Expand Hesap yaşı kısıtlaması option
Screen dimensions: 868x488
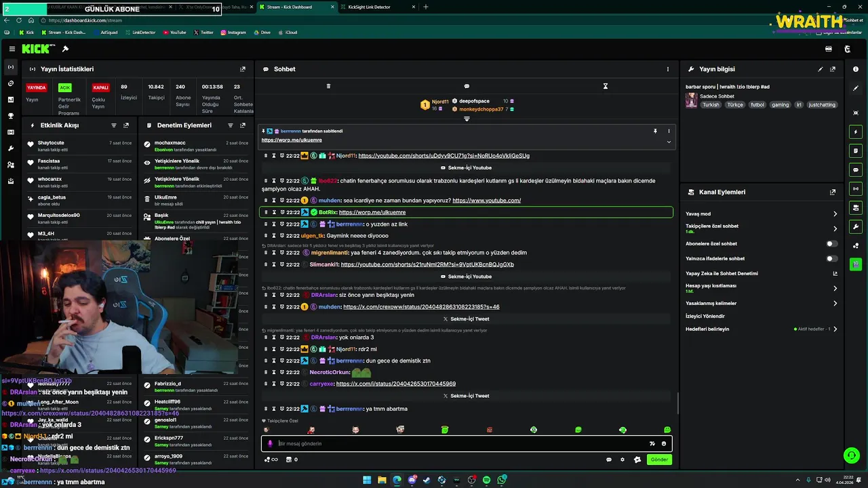tap(835, 288)
